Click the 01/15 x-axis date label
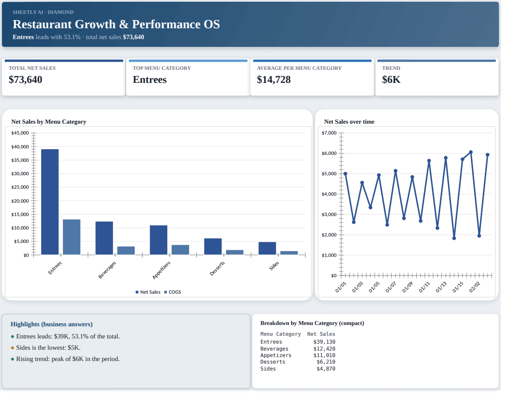532x400 pixels. [458, 287]
